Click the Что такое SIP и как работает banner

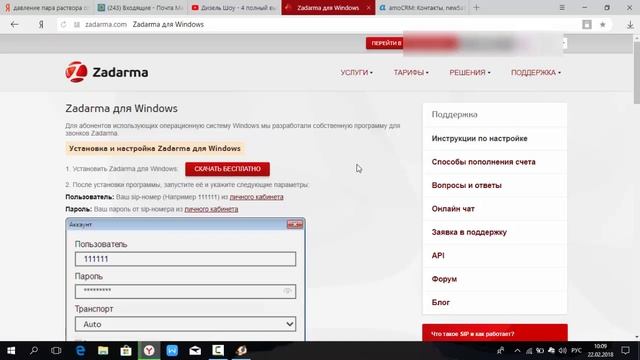click(x=495, y=333)
